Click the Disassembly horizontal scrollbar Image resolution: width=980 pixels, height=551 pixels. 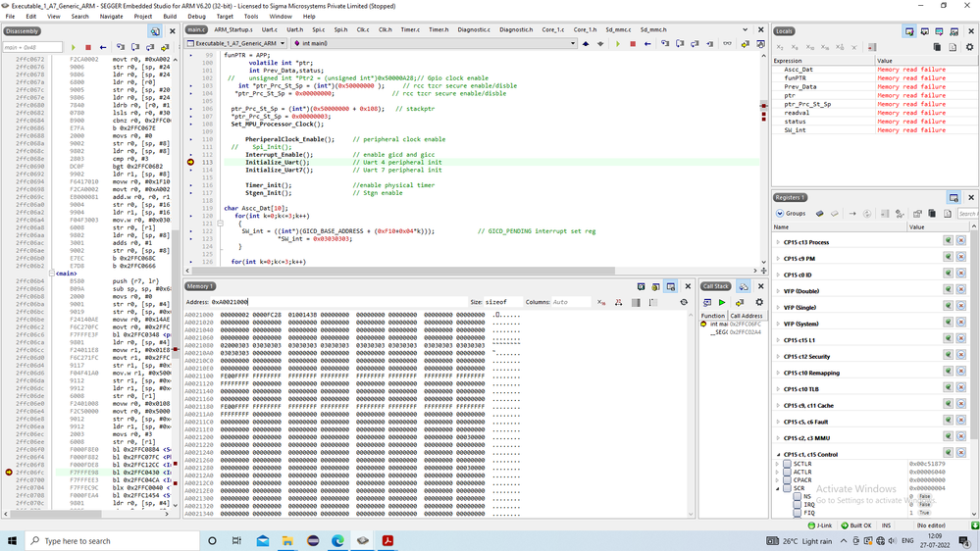(x=55, y=514)
